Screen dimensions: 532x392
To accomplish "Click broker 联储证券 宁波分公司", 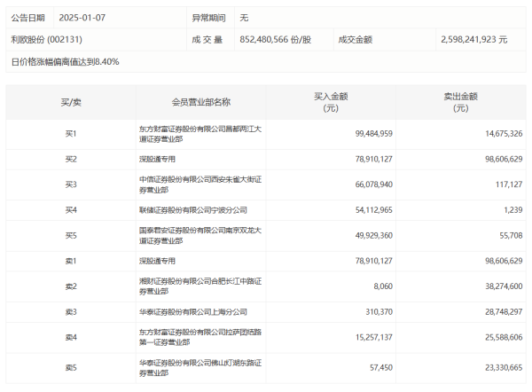I will click(193, 210).
